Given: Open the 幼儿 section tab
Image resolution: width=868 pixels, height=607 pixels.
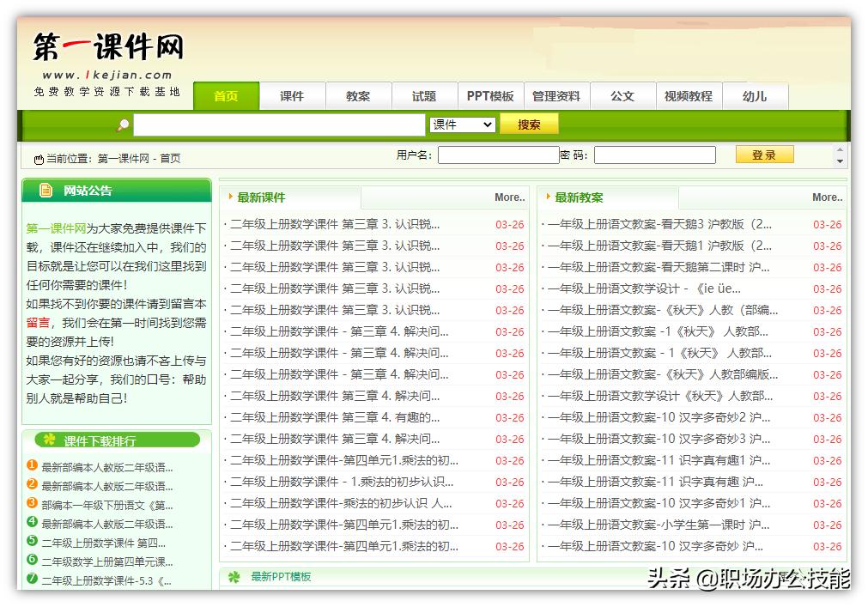Looking at the screenshot, I should tap(755, 96).
